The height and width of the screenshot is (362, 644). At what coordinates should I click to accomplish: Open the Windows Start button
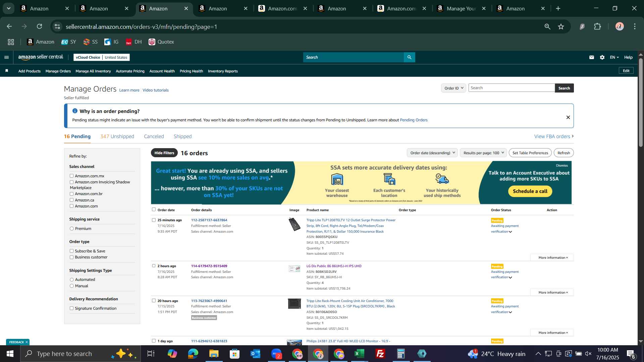click(10, 354)
